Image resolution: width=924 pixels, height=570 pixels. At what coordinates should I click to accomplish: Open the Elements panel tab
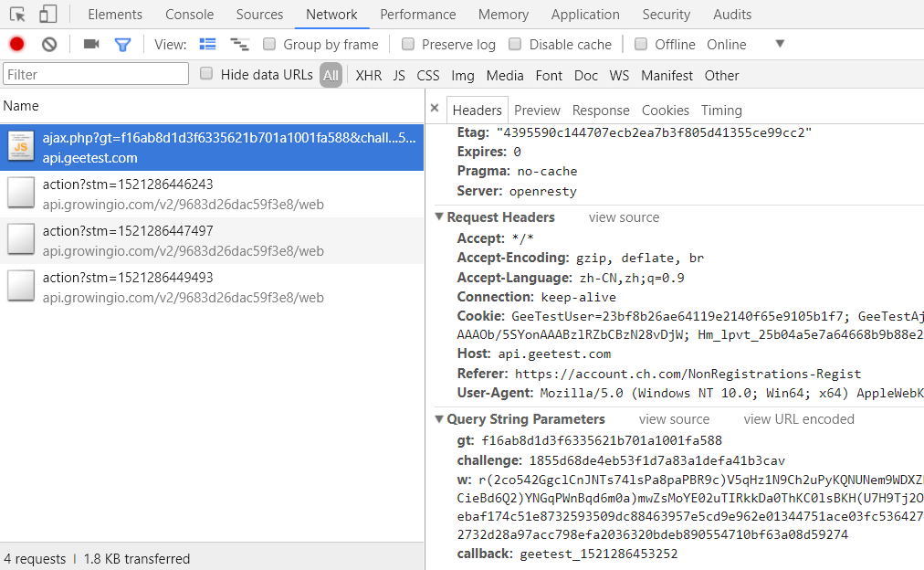115,14
